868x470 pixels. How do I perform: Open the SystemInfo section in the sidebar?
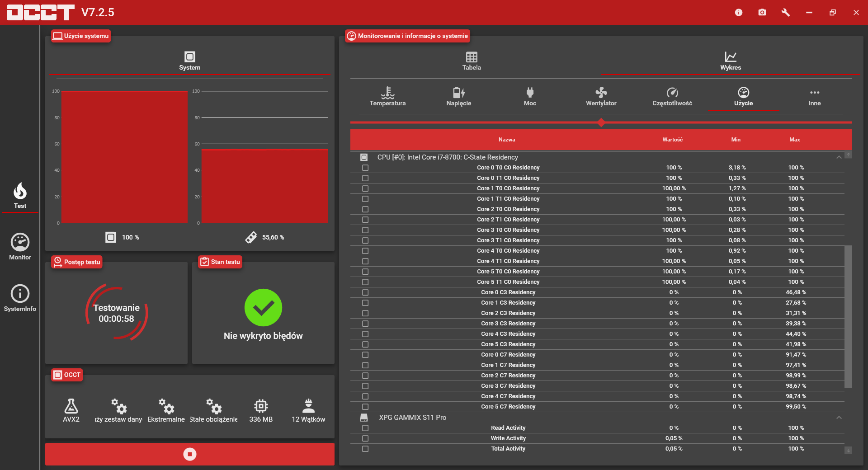click(20, 298)
